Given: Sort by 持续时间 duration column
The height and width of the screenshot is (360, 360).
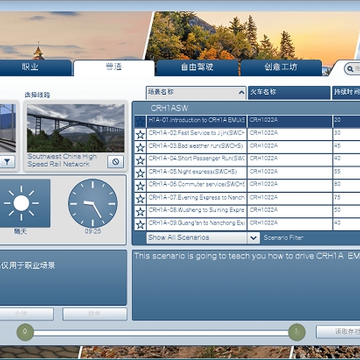Looking at the screenshot, I should [346, 93].
